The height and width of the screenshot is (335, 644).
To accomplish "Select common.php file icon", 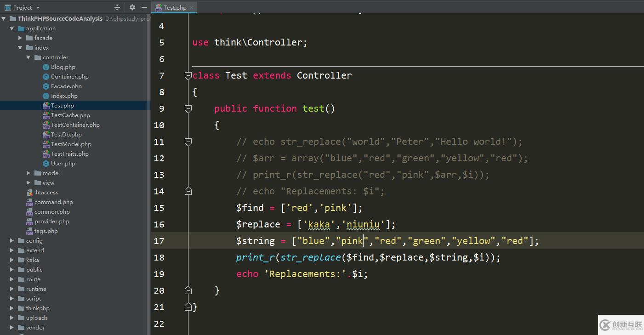I will (29, 212).
